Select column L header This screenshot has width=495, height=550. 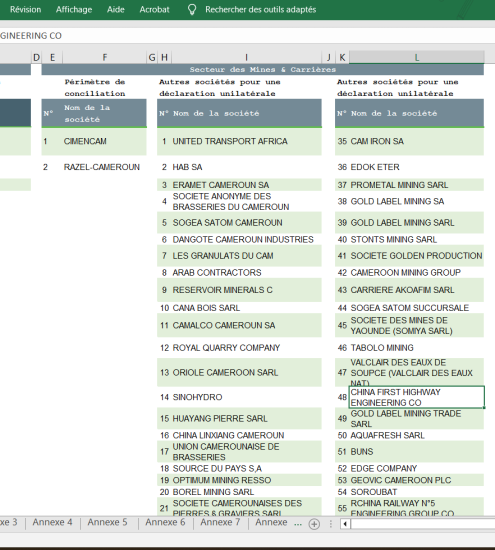point(416,57)
